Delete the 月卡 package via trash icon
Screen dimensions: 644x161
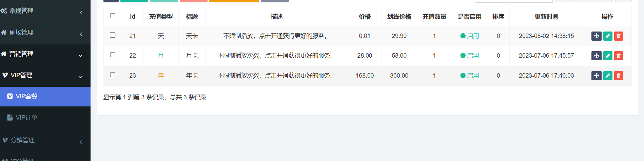619,56
